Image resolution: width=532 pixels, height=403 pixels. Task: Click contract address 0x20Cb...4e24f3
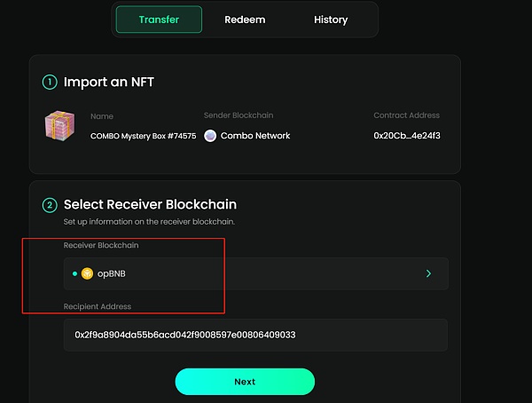coord(407,136)
